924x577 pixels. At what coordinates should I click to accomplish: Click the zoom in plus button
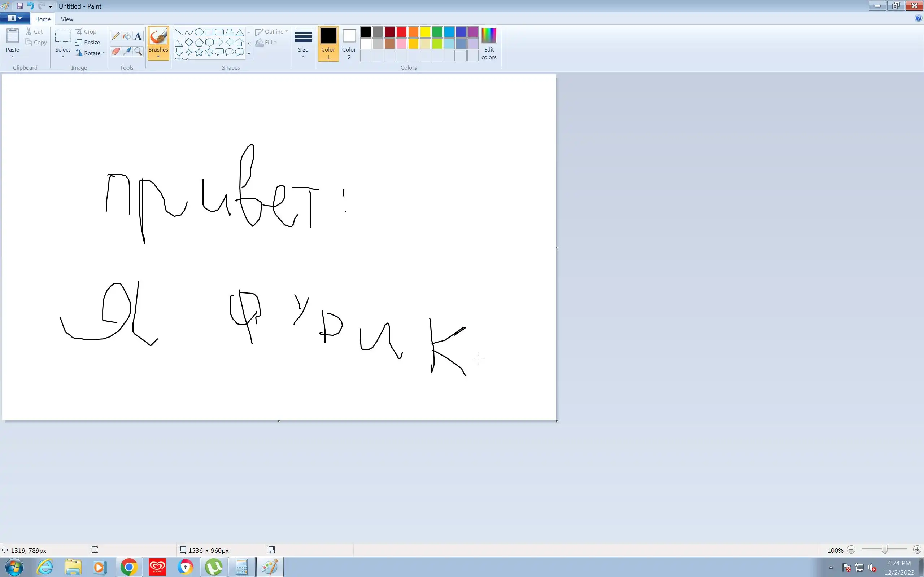tap(917, 550)
